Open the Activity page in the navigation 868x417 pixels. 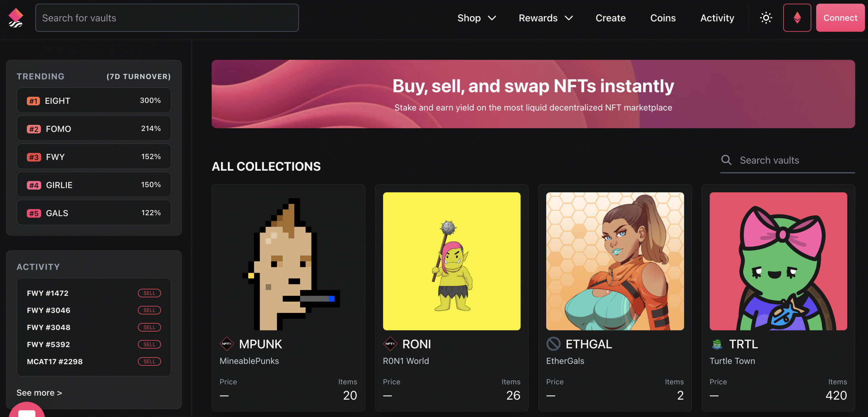tap(717, 18)
